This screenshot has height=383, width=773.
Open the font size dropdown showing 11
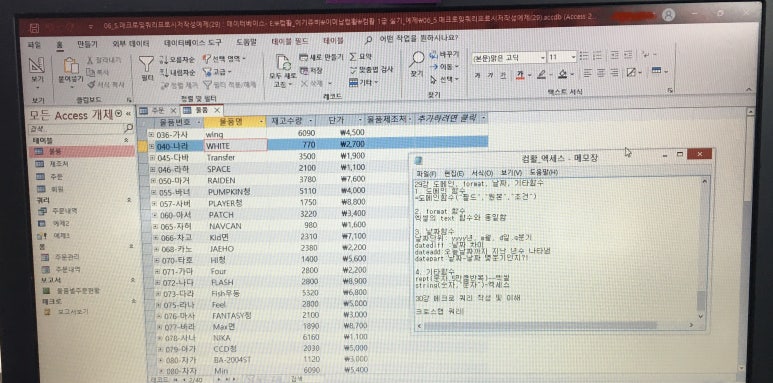pos(573,57)
